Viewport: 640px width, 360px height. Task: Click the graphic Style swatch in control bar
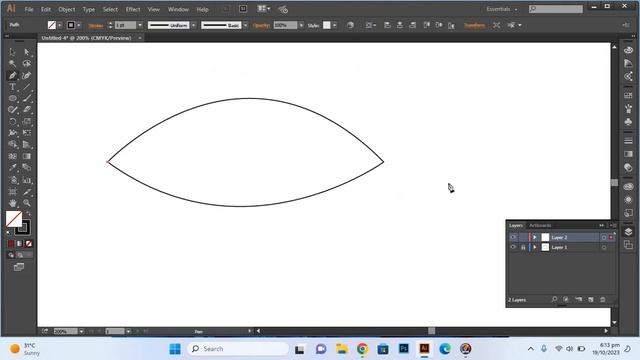327,25
